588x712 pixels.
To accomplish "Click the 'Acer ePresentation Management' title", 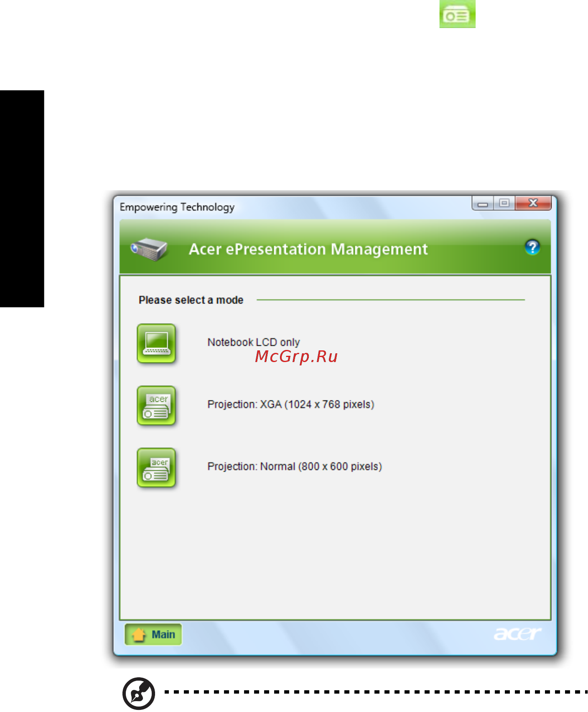I will [x=308, y=249].
